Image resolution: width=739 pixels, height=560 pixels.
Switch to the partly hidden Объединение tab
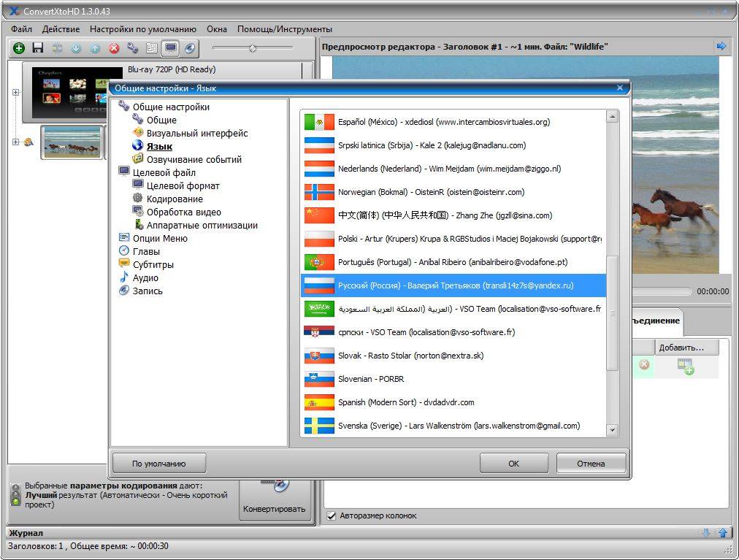[656, 321]
